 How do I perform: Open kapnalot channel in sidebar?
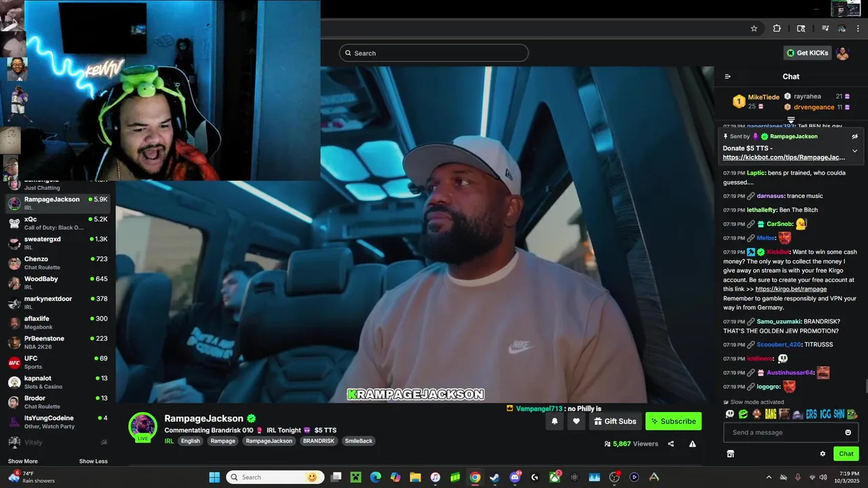58,382
